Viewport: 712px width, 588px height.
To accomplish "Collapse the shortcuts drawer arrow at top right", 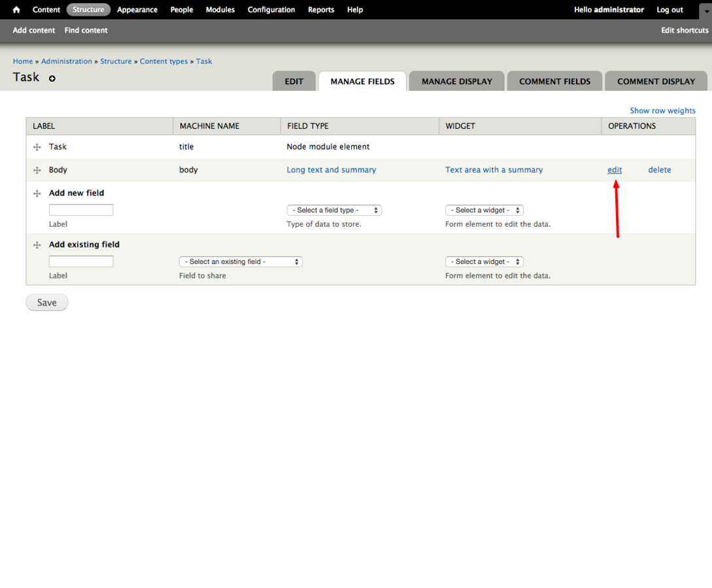I will [705, 10].
